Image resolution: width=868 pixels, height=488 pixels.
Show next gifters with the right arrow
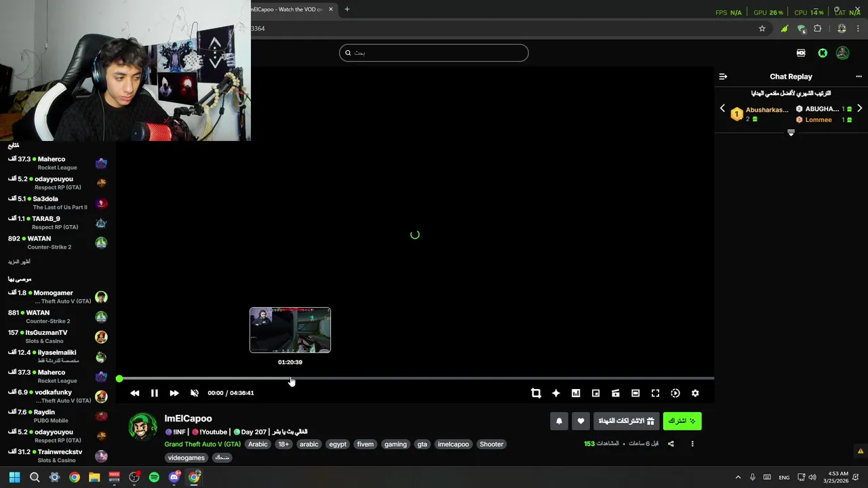click(859, 108)
